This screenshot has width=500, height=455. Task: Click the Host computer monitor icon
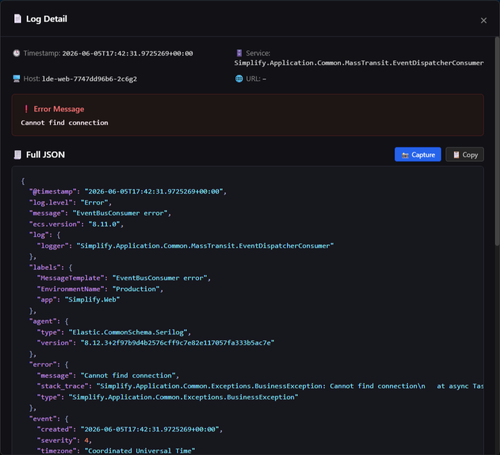pos(16,79)
